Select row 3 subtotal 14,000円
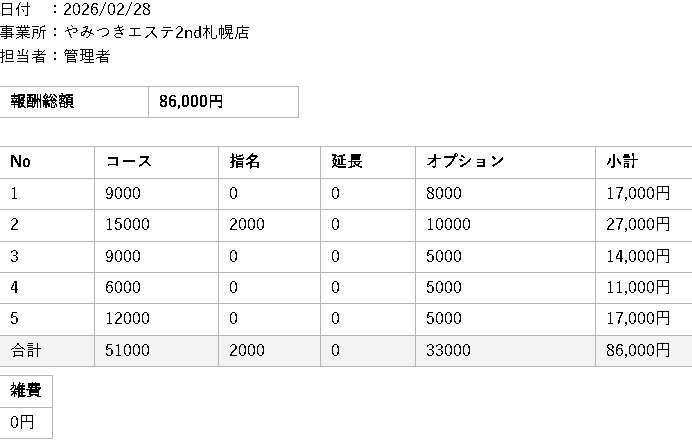This screenshot has height=440, width=692. point(637,257)
